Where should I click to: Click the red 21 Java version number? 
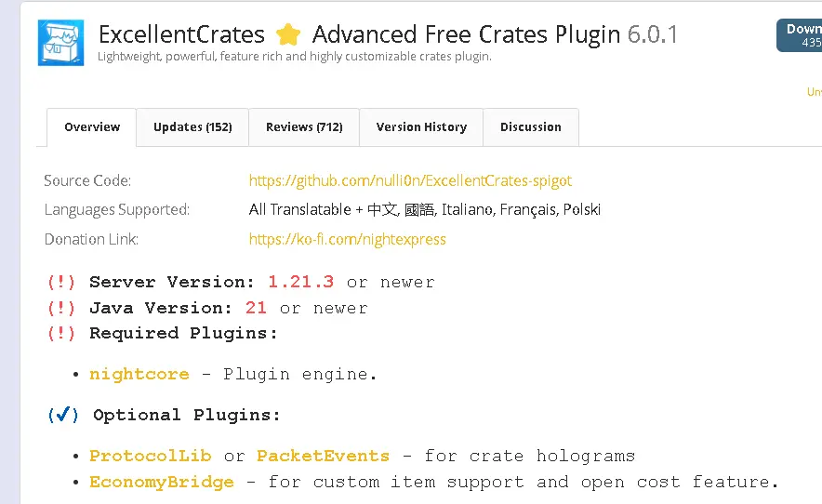256,308
